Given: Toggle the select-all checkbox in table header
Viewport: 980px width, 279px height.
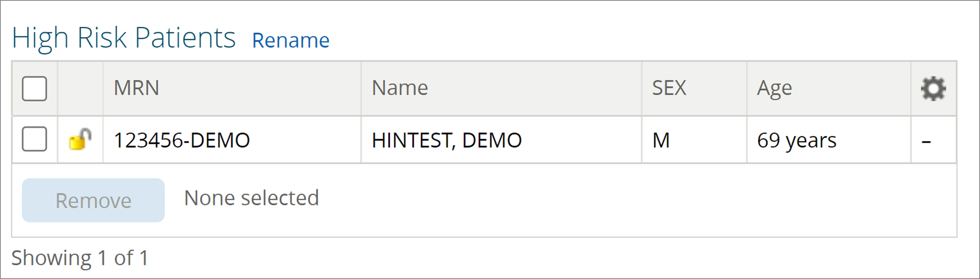Looking at the screenshot, I should 34,89.
